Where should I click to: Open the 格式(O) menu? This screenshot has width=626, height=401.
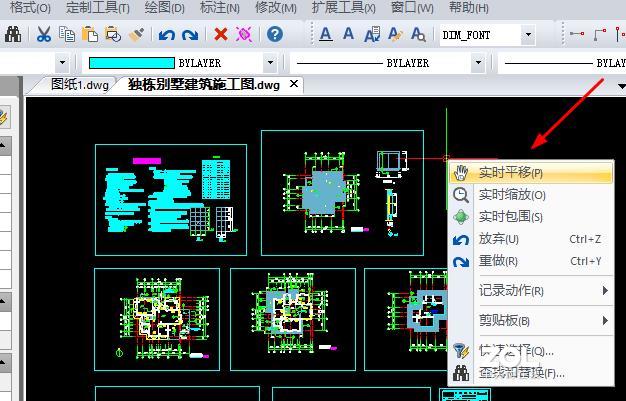(x=30, y=7)
